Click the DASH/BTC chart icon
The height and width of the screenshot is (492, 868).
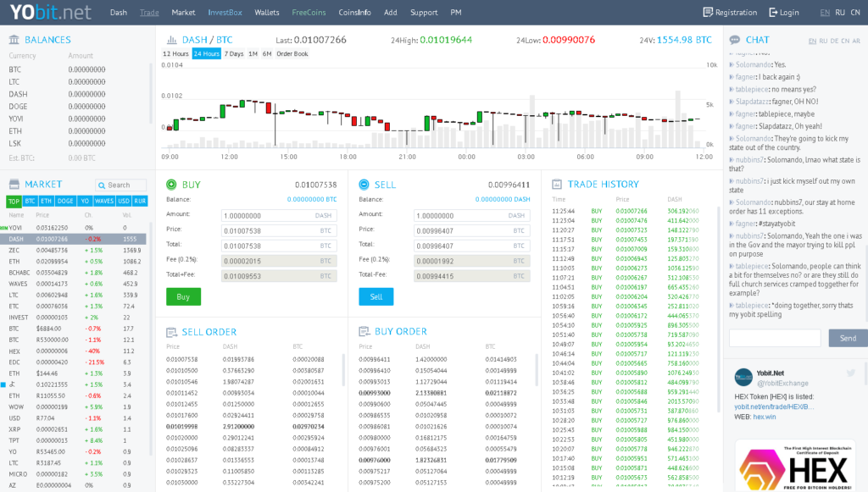171,40
